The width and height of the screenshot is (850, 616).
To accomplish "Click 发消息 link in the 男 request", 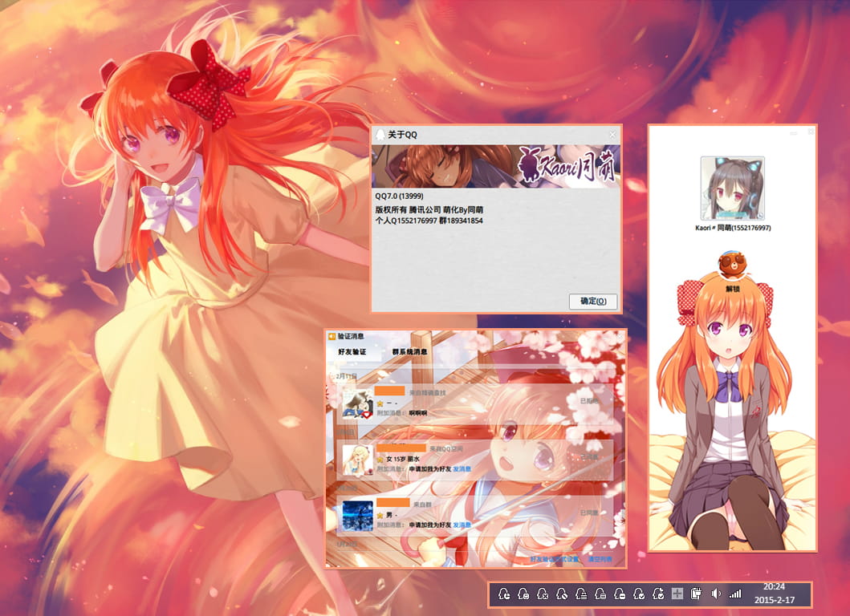I will (x=462, y=525).
